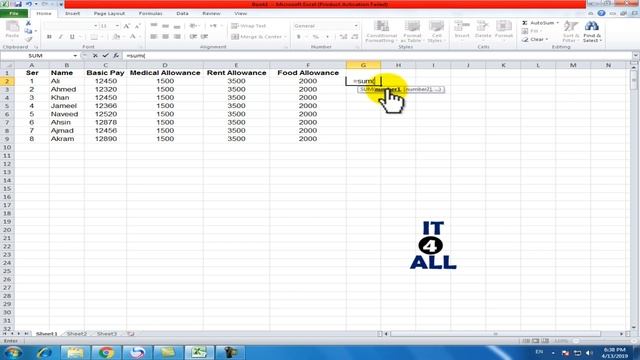Screen dimensions: 640x360
Task: Open the Sort & Filter menu
Action: [x=570, y=31]
